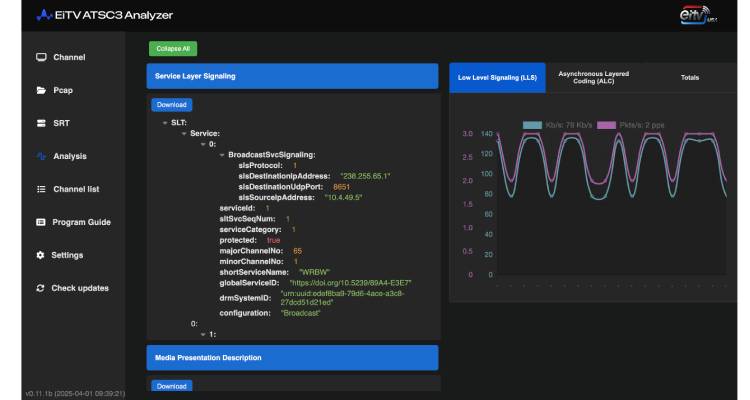Select the SRT server icon
The image size is (750, 400).
(41, 123)
